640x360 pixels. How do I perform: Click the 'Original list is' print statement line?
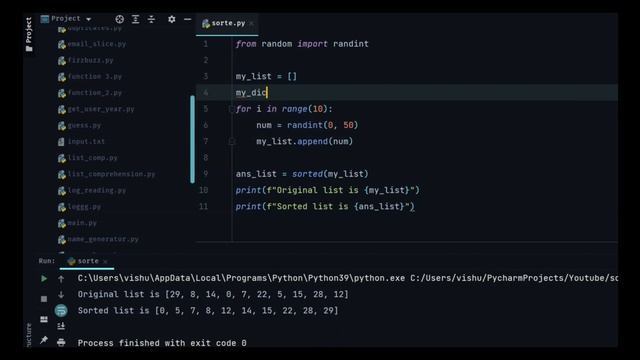coord(327,191)
